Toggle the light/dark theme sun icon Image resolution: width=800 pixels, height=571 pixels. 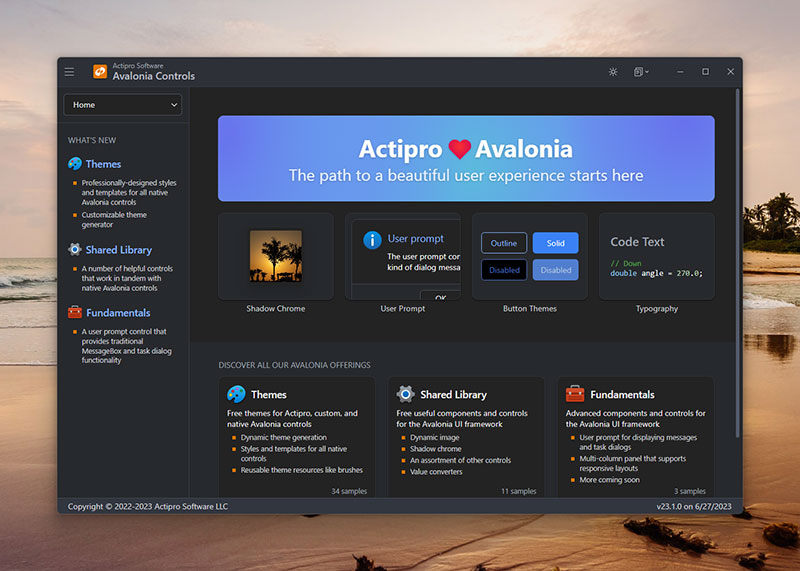pos(613,72)
